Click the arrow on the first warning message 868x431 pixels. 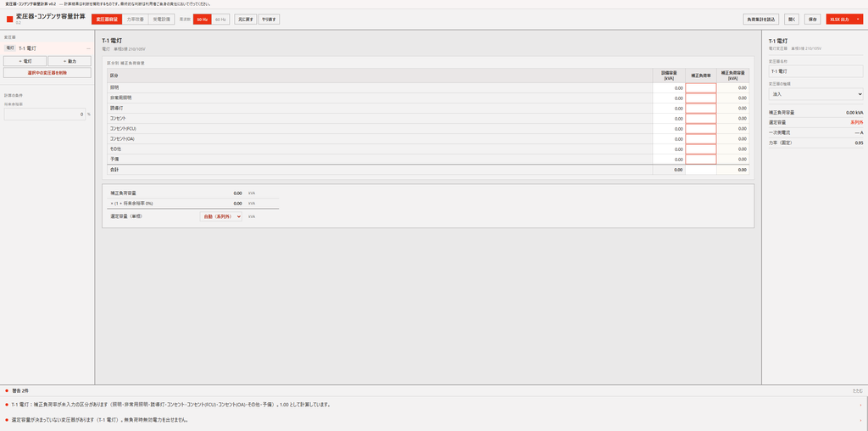click(x=860, y=405)
